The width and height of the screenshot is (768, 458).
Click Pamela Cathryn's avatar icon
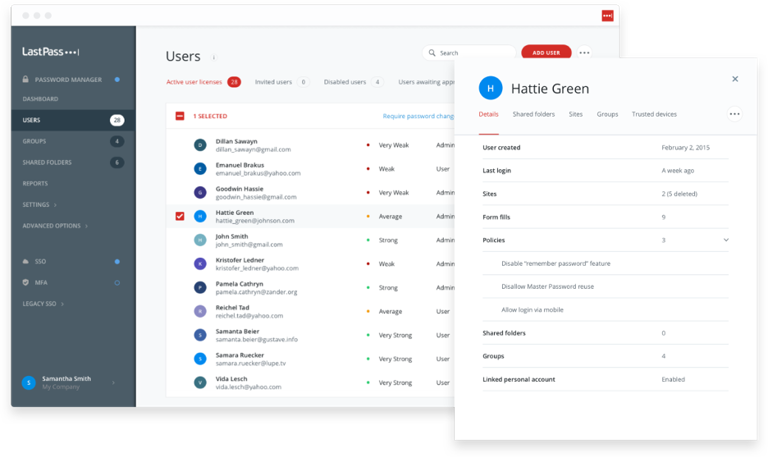coord(200,288)
